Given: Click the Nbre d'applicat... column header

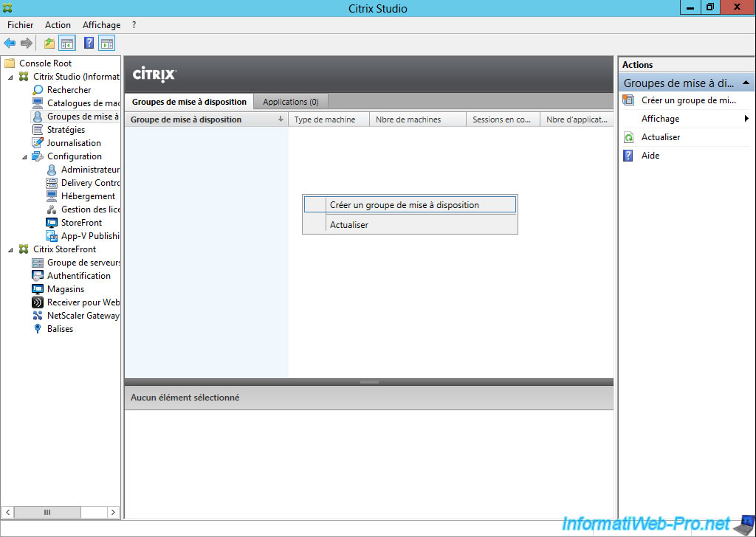Looking at the screenshot, I should tap(577, 119).
